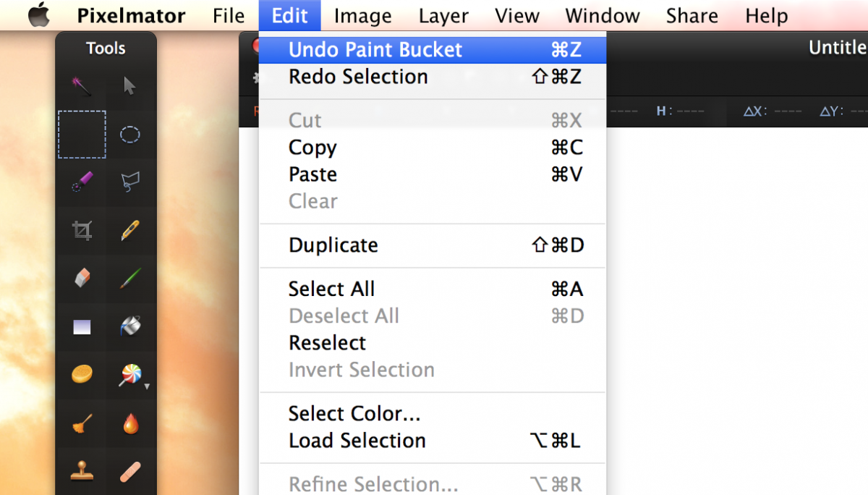Select the Polygonal Lasso tool
The image size is (868, 495).
pyautogui.click(x=130, y=182)
